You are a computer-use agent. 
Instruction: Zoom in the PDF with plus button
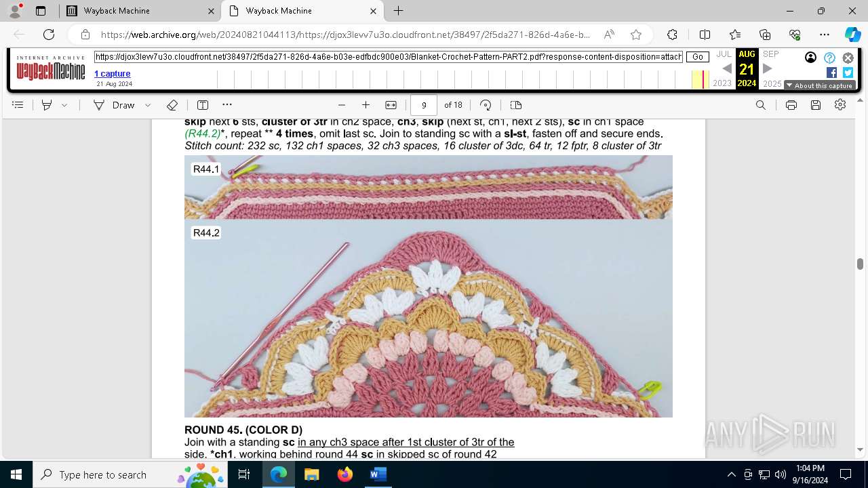tap(366, 105)
